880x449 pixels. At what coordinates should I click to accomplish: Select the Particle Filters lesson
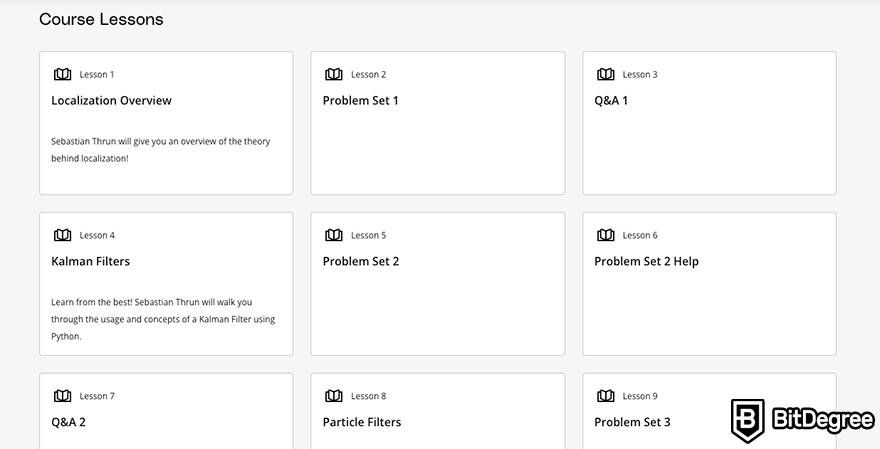point(362,422)
